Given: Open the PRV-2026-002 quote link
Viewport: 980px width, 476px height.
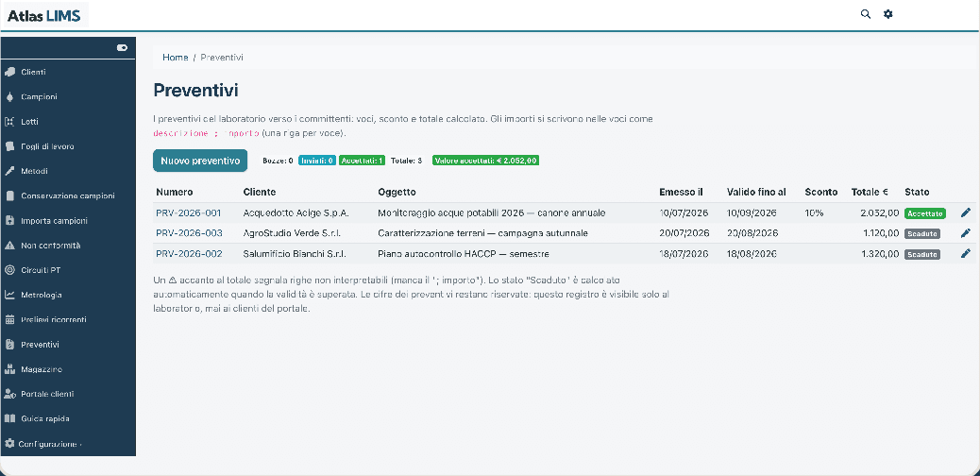Looking at the screenshot, I should tap(189, 254).
